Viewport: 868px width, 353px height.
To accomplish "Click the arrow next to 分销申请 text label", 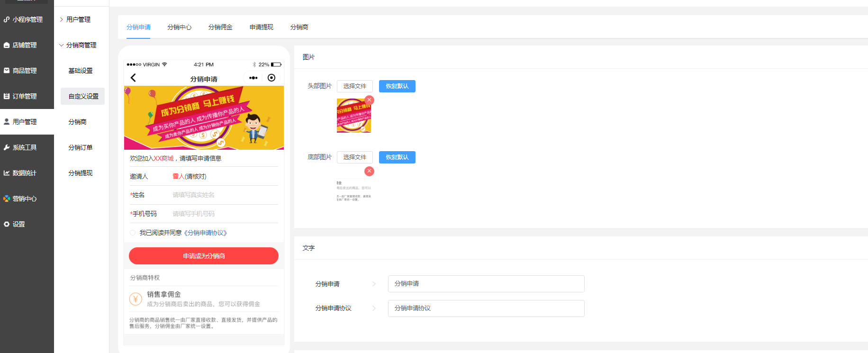I will [x=374, y=284].
